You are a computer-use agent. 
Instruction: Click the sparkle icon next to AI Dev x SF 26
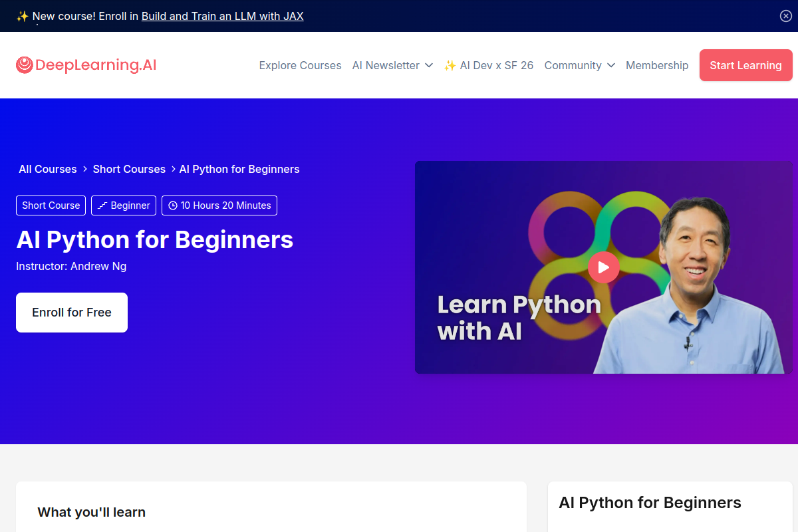(450, 65)
